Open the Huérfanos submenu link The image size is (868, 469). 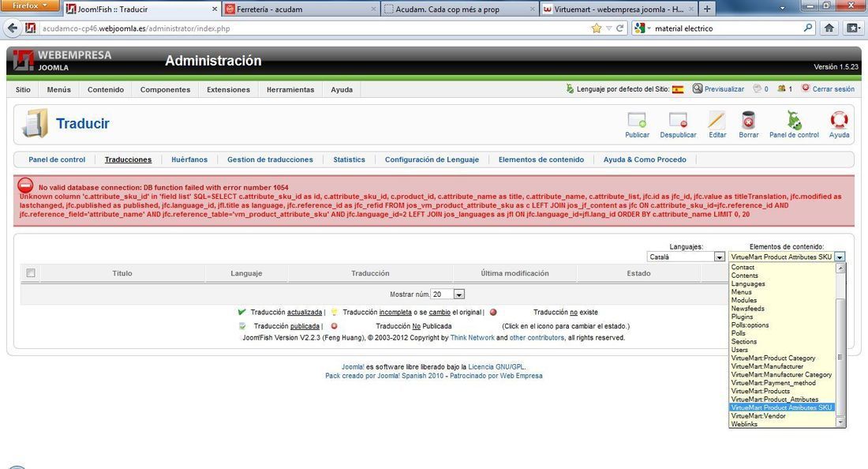pos(189,159)
